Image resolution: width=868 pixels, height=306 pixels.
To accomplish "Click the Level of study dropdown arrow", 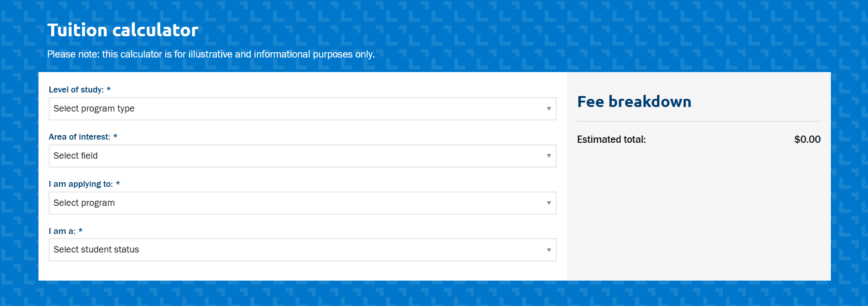I will [x=549, y=108].
